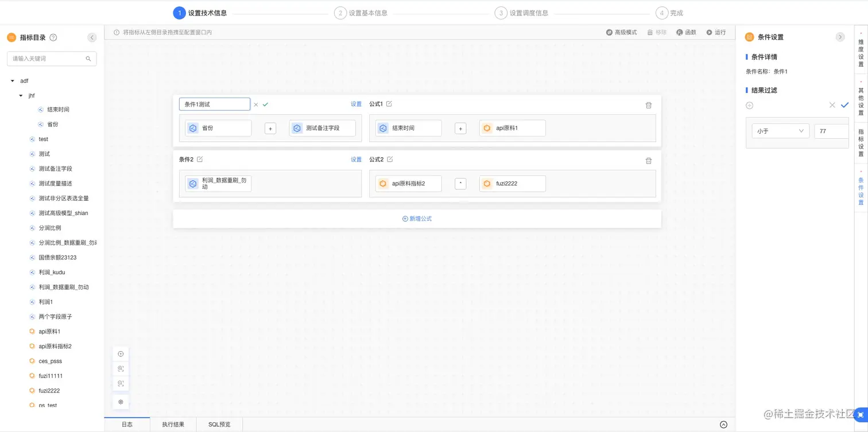Click 新增公式 to add a formula
The width and height of the screenshot is (868, 432).
[x=417, y=219]
